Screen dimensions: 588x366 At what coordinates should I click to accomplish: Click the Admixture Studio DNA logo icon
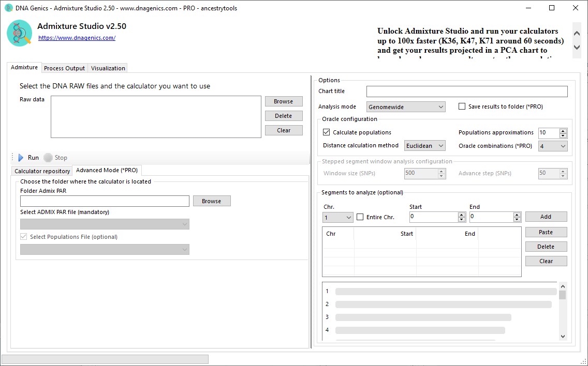pos(20,34)
